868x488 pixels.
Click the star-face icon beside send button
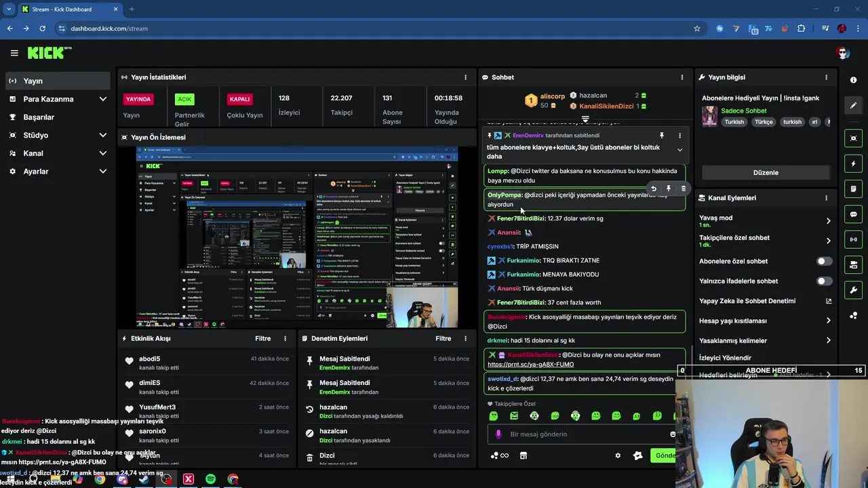pos(637,455)
